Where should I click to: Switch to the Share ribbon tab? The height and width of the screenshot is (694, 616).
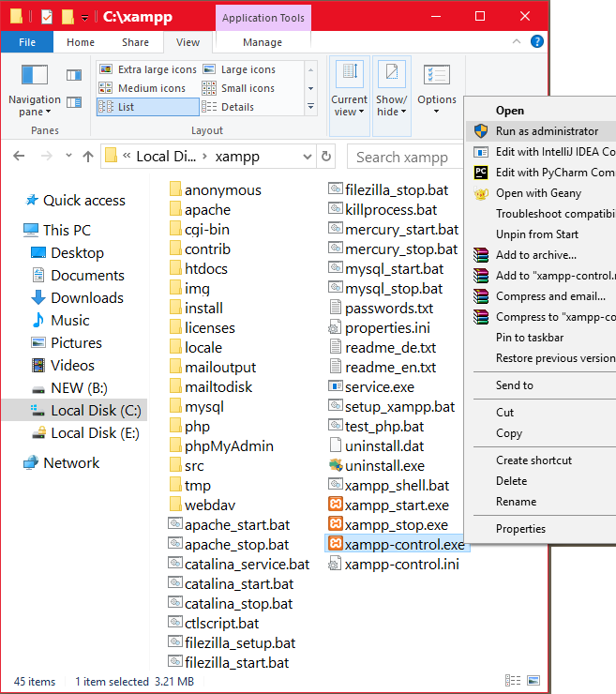click(135, 42)
